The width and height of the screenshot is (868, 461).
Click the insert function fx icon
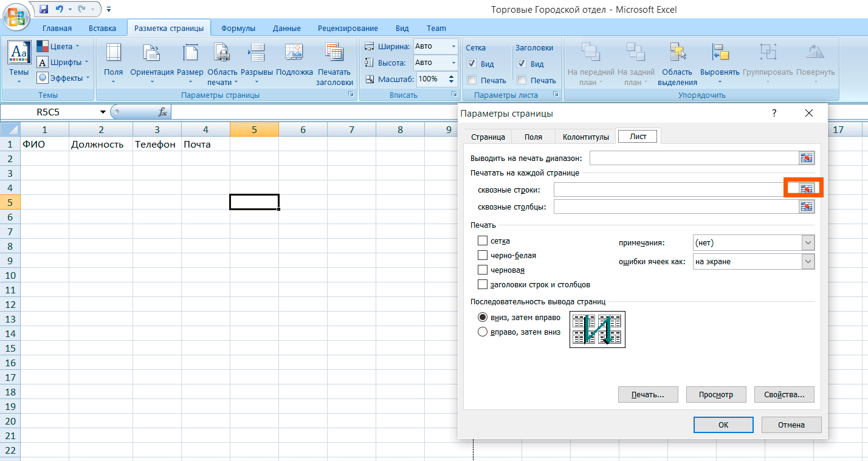coord(162,112)
